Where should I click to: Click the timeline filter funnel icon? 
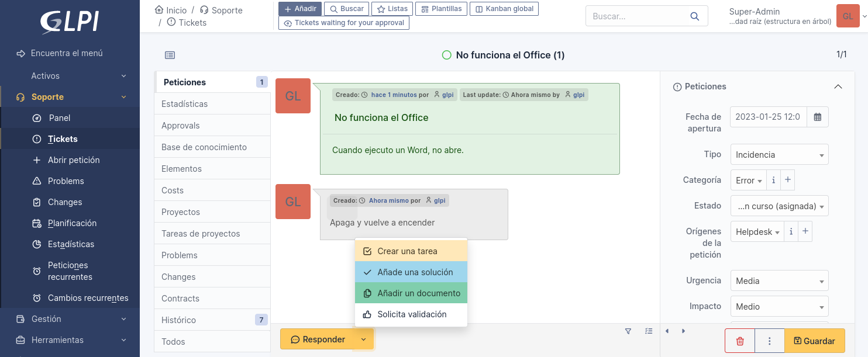pyautogui.click(x=628, y=331)
